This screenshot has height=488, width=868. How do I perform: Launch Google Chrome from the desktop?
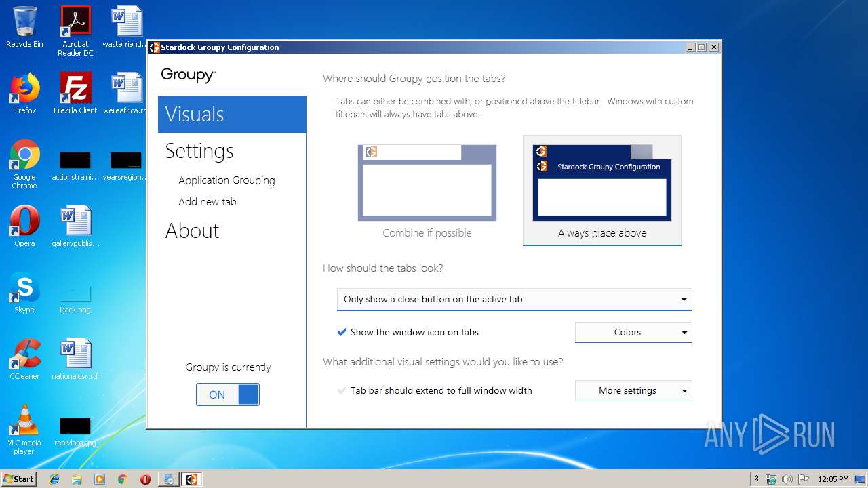pos(24,164)
